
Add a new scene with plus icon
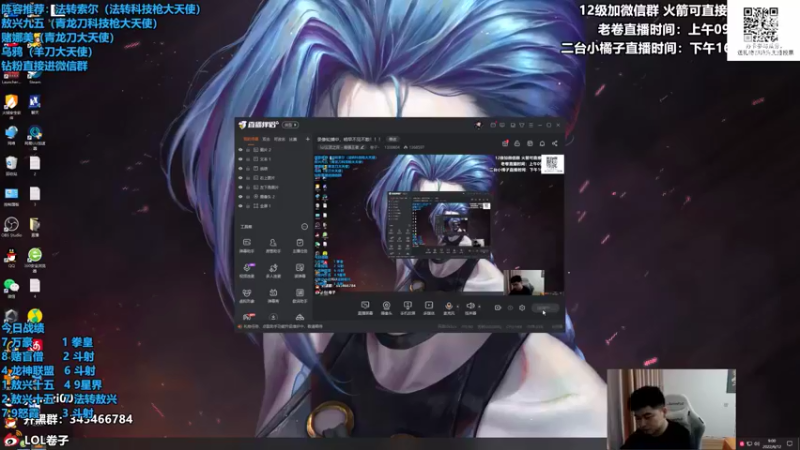coord(308,139)
